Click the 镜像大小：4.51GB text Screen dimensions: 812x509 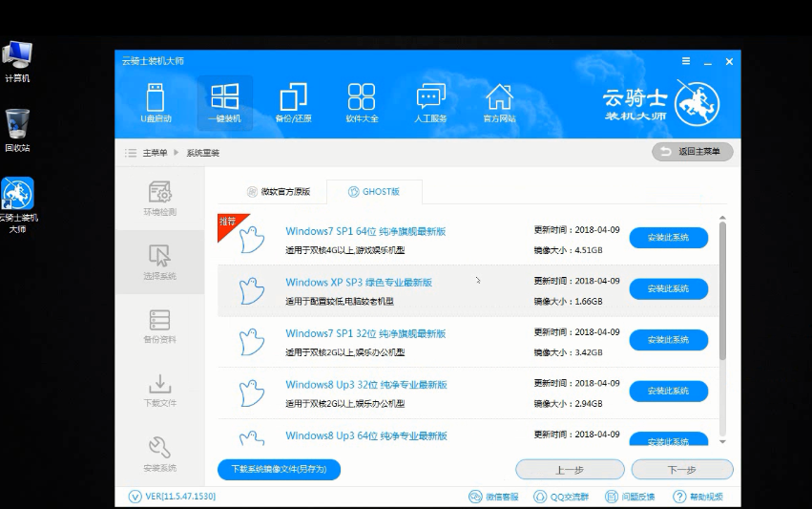pos(568,250)
